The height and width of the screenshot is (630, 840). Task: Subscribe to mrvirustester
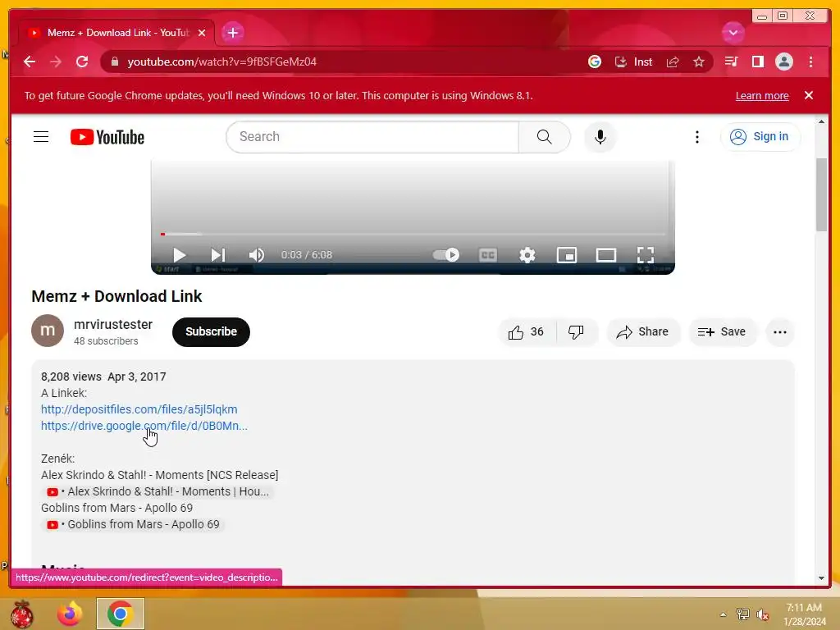coord(211,331)
